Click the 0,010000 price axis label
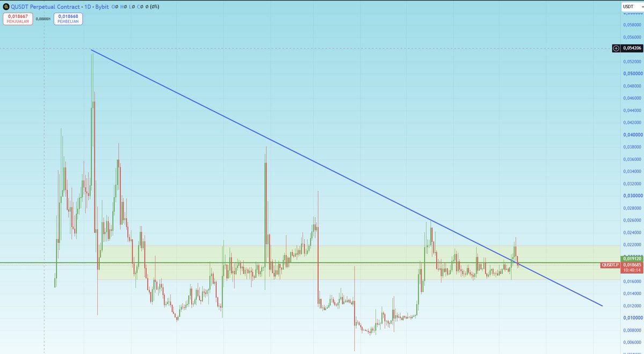Image resolution: width=644 pixels, height=354 pixels. [x=632, y=318]
